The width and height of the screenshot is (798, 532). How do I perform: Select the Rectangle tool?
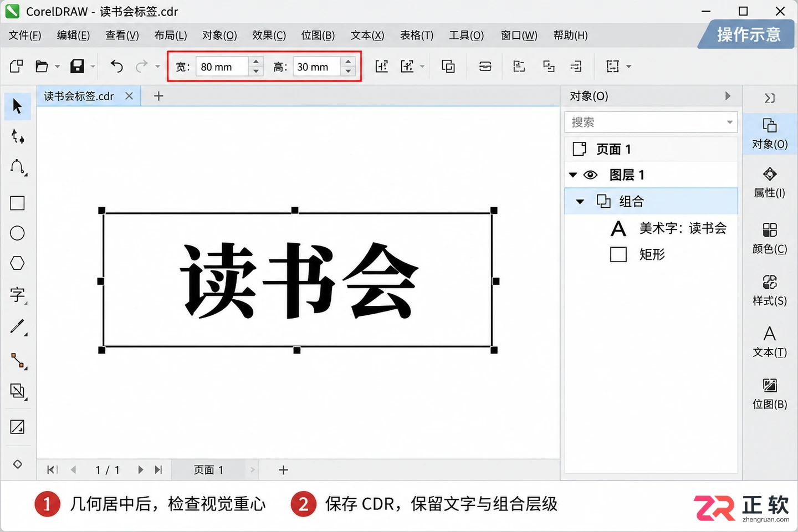point(17,203)
